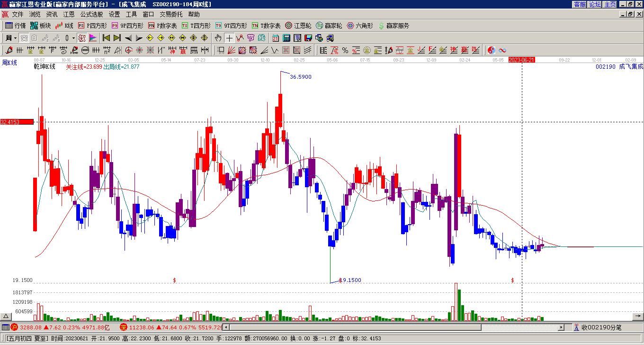Click the 客服 customer service button
This screenshot has width=644, height=345.
[x=580, y=4]
